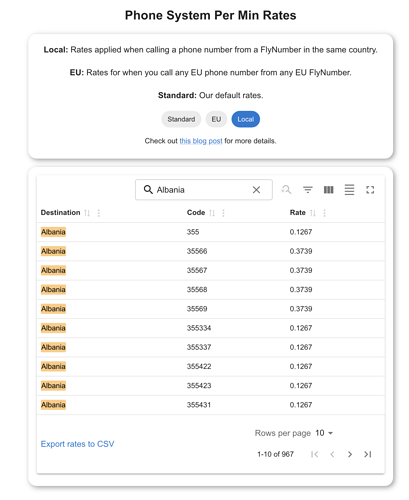Open Code column actions menu
Image resolution: width=409 pixels, height=500 pixels.
(223, 213)
